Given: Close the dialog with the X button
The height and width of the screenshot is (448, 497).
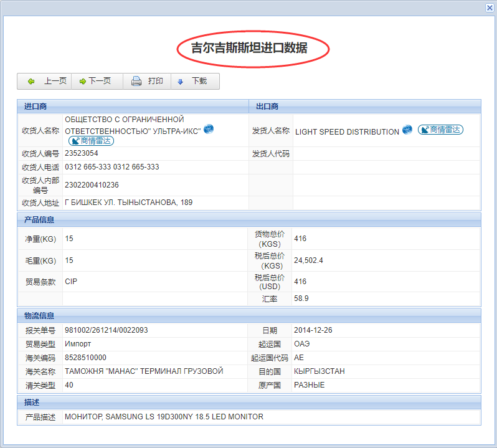Looking at the screenshot, I should pos(490,7).
